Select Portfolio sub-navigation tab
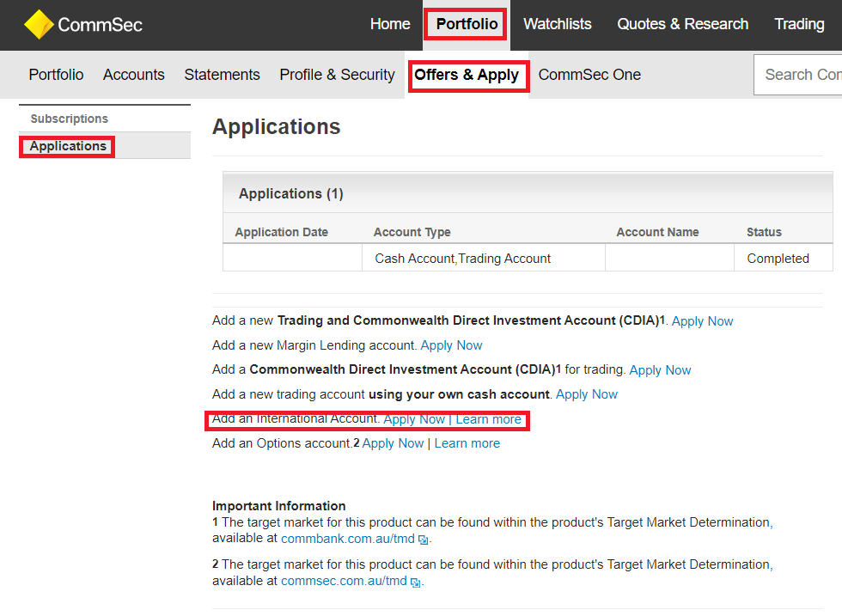Viewport: 842px width, 616px height. tap(56, 75)
